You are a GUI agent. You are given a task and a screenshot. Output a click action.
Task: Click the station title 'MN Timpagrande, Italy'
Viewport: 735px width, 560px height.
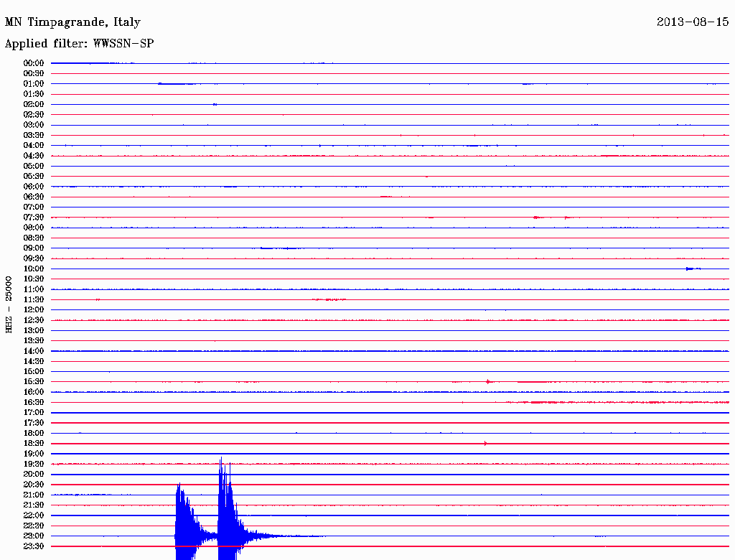click(72, 22)
